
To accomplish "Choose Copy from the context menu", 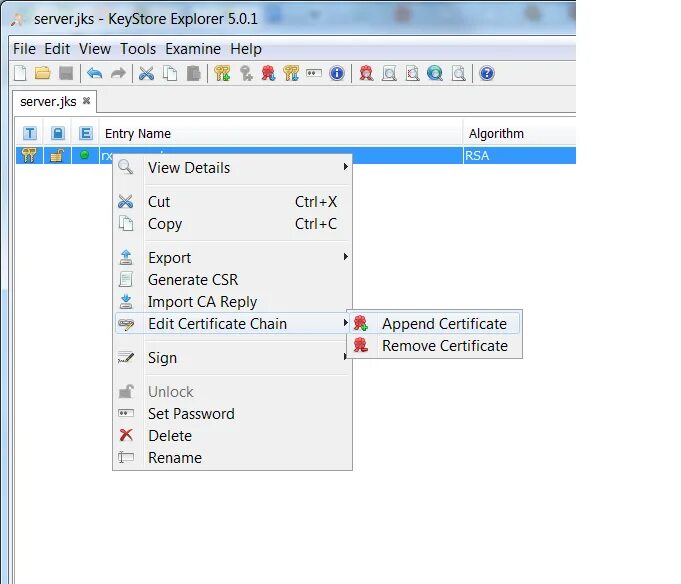I will 232,224.
